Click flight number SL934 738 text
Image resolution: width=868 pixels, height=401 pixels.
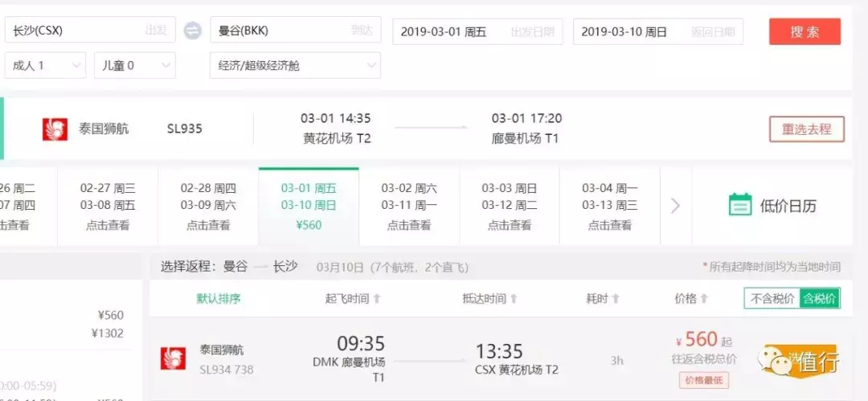tap(227, 369)
